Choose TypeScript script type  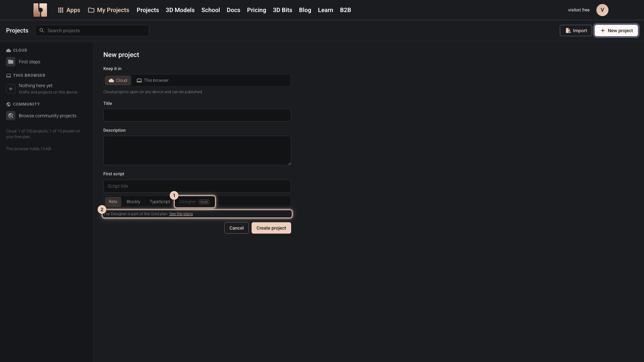pyautogui.click(x=160, y=202)
